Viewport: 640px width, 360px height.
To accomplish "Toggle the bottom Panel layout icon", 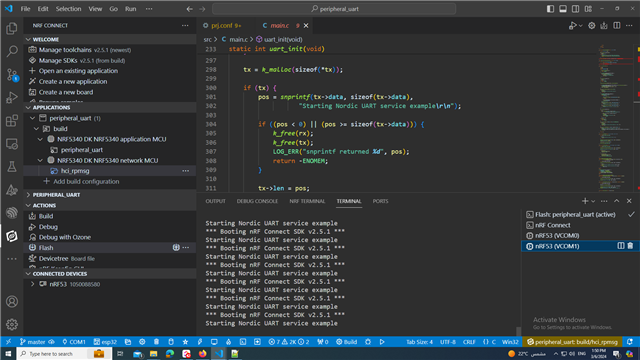I will tap(563, 9).
